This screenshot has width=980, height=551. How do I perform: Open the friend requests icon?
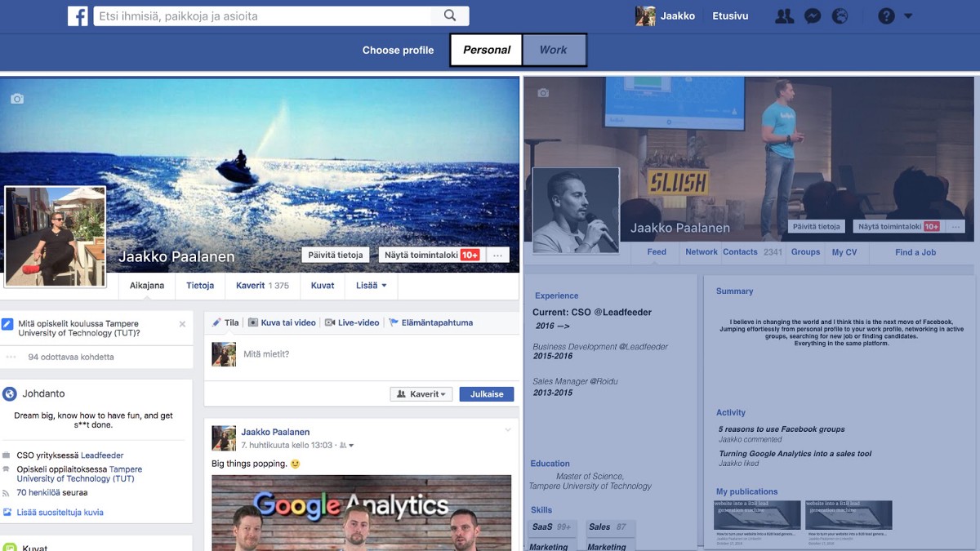click(x=784, y=16)
